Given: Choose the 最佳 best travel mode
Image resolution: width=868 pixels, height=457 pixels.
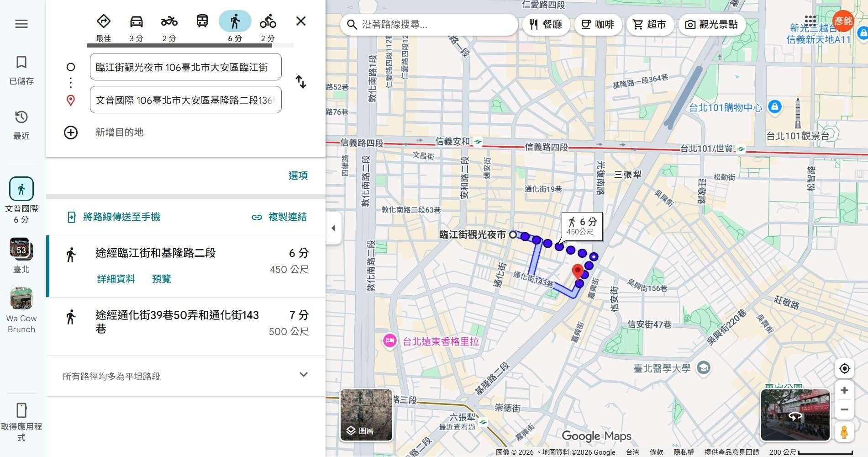Looking at the screenshot, I should tap(104, 21).
